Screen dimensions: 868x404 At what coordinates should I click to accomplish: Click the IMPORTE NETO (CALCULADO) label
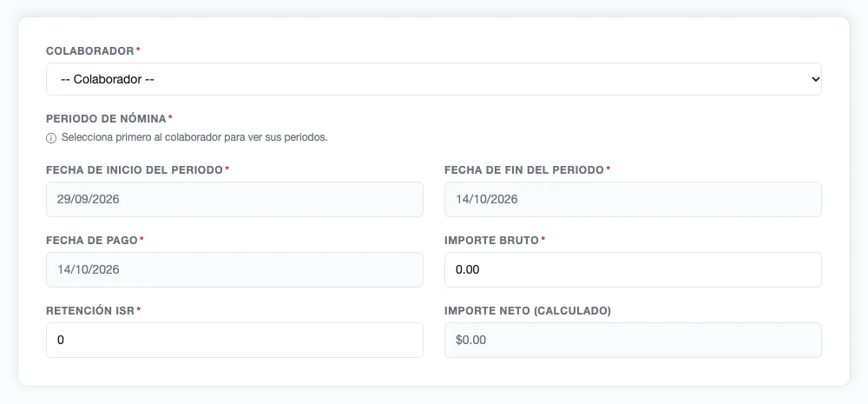528,311
